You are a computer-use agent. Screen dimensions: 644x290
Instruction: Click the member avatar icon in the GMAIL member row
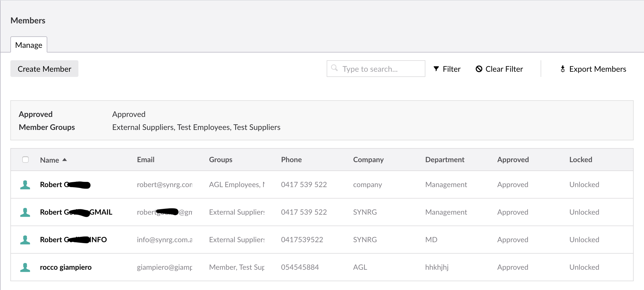(x=25, y=212)
